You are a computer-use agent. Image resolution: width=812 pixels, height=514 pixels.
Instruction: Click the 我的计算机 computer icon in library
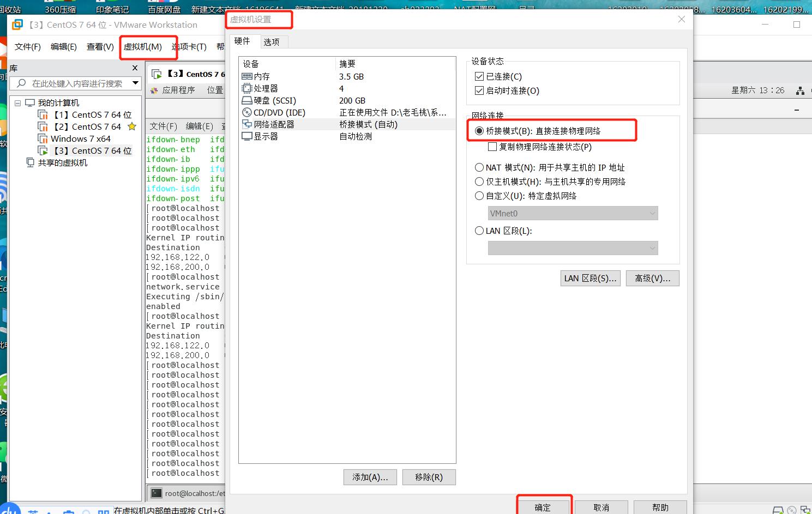(x=29, y=102)
